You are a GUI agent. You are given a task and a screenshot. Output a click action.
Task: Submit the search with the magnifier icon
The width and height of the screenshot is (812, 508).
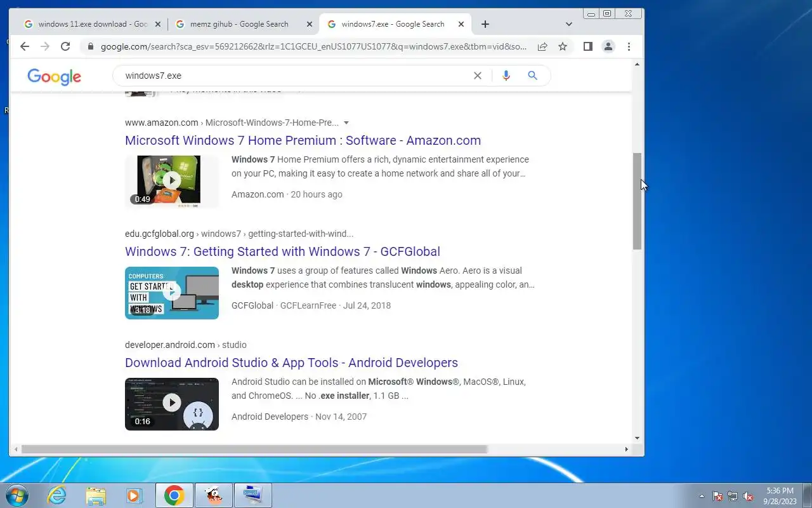(x=532, y=76)
